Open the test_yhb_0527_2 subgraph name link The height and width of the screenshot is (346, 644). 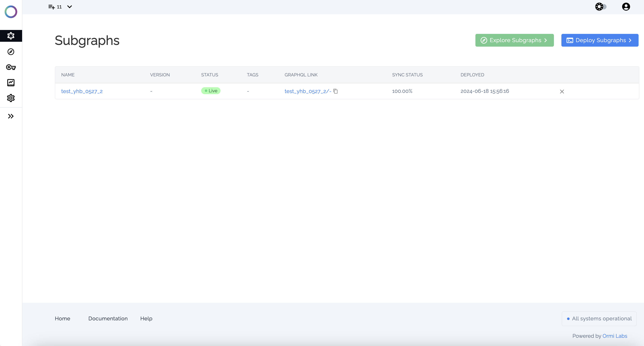pos(82,91)
